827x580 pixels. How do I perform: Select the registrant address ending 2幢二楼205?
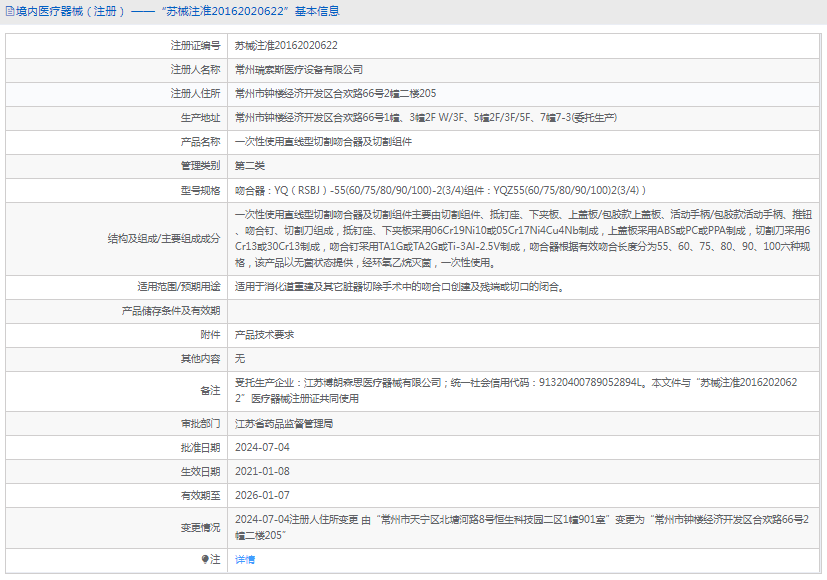pyautogui.click(x=335, y=93)
